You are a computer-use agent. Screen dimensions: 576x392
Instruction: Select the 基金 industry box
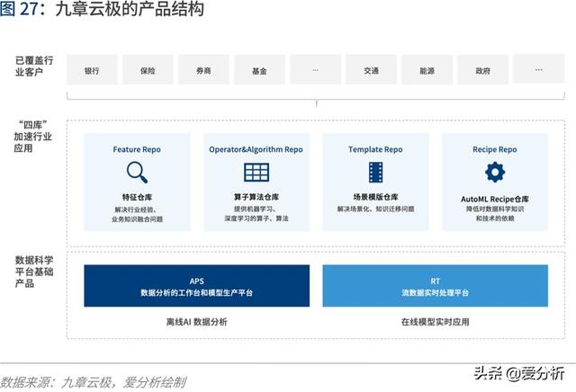(259, 70)
